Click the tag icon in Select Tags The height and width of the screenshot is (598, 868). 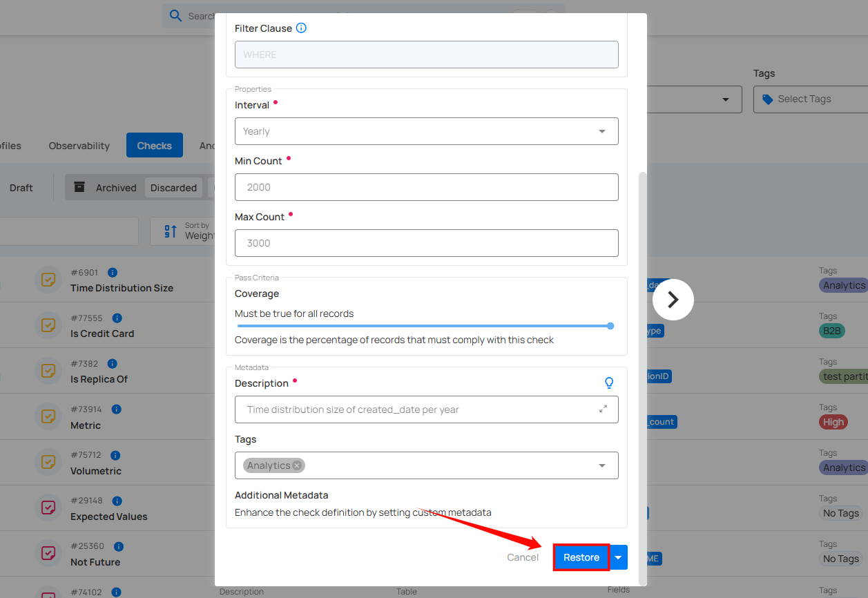pyautogui.click(x=768, y=99)
